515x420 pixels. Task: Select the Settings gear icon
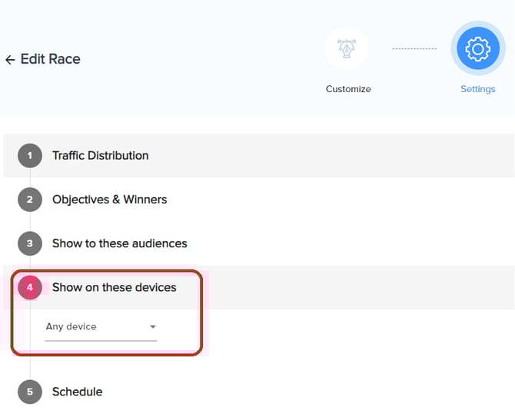pos(477,48)
